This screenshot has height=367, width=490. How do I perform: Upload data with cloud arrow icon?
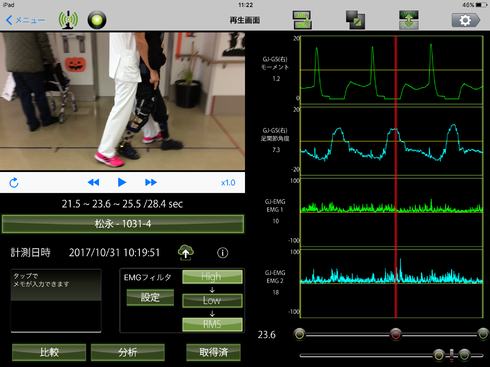tap(186, 252)
